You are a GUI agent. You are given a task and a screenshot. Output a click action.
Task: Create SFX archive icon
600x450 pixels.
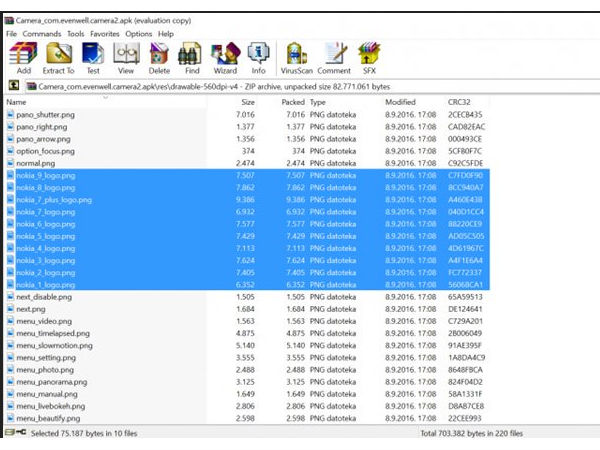click(x=369, y=58)
